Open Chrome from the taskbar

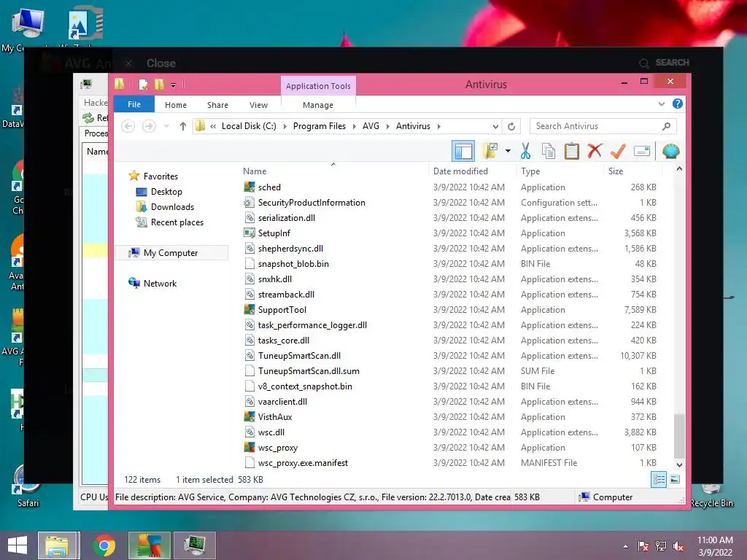(104, 545)
